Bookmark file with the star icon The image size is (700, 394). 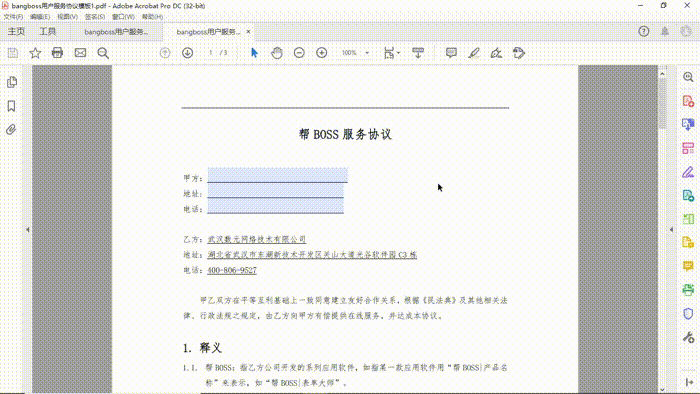[35, 53]
